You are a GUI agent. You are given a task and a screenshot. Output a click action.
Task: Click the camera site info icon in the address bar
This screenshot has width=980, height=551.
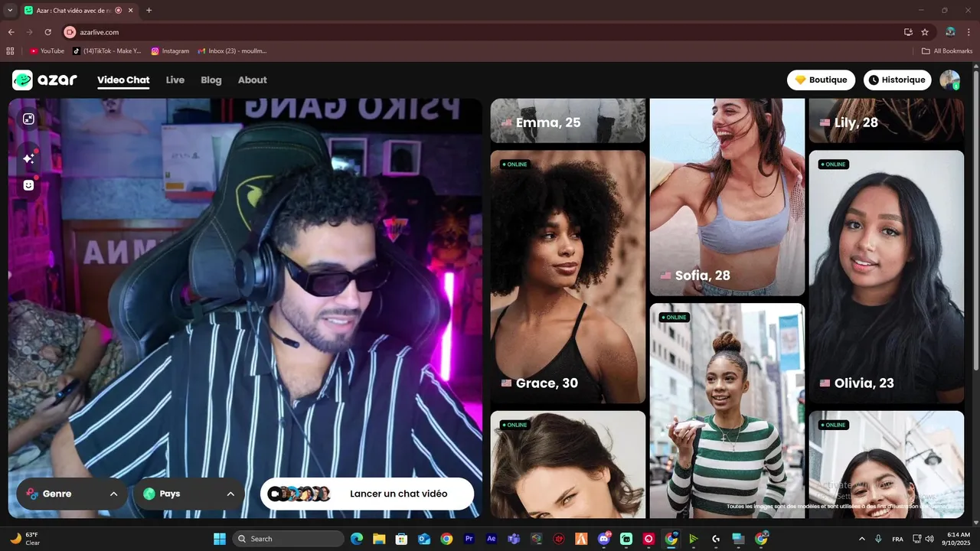click(x=70, y=32)
